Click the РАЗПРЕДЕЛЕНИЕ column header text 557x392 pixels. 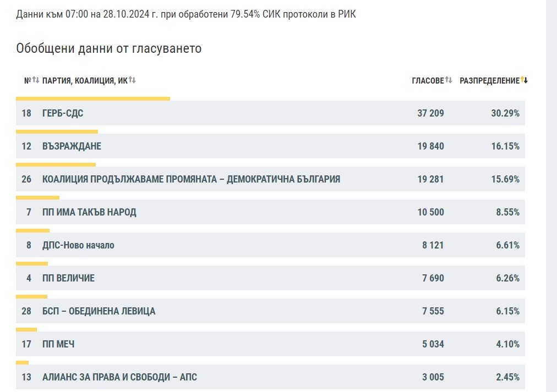point(489,81)
